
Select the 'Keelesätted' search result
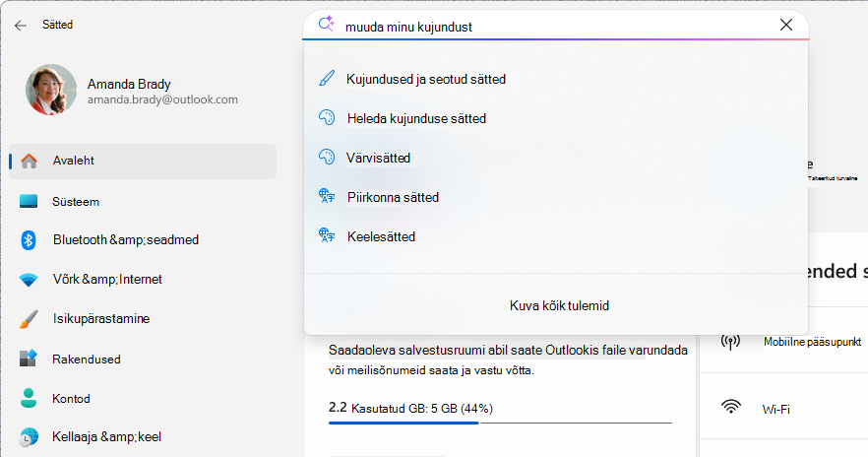[381, 236]
